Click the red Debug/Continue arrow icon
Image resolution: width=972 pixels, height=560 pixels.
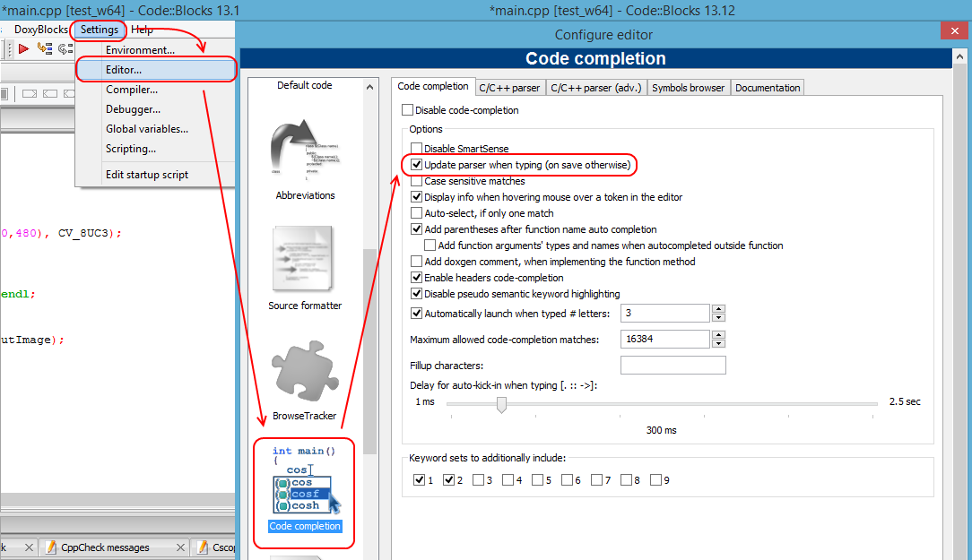pyautogui.click(x=23, y=48)
